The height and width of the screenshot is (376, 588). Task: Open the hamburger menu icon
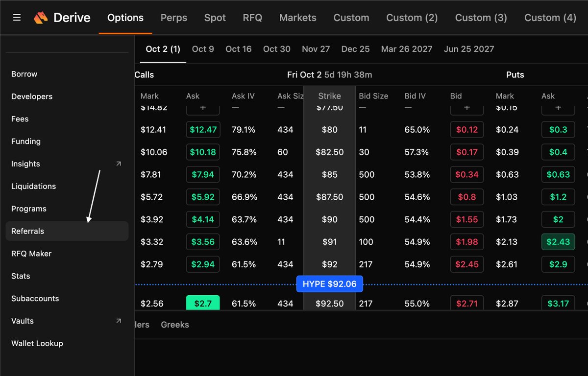[17, 18]
